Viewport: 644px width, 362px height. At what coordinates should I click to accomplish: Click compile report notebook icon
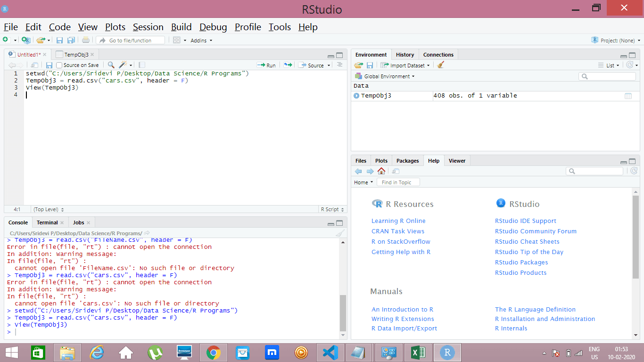141,65
